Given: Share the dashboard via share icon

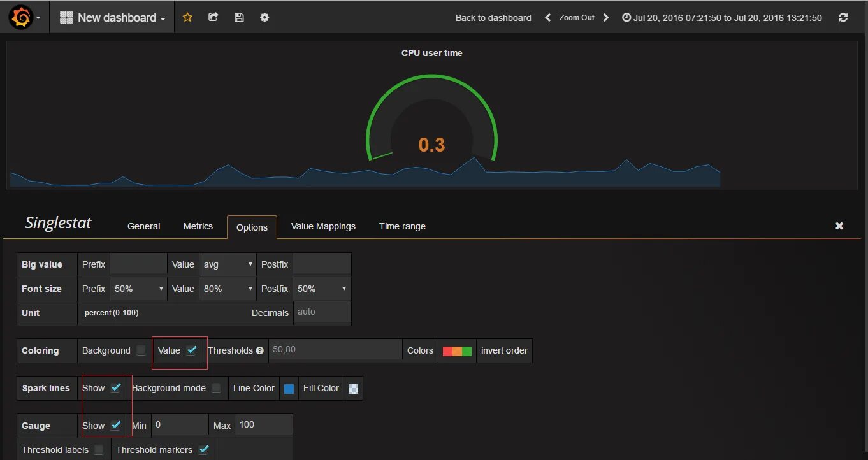Looking at the screenshot, I should [x=213, y=18].
